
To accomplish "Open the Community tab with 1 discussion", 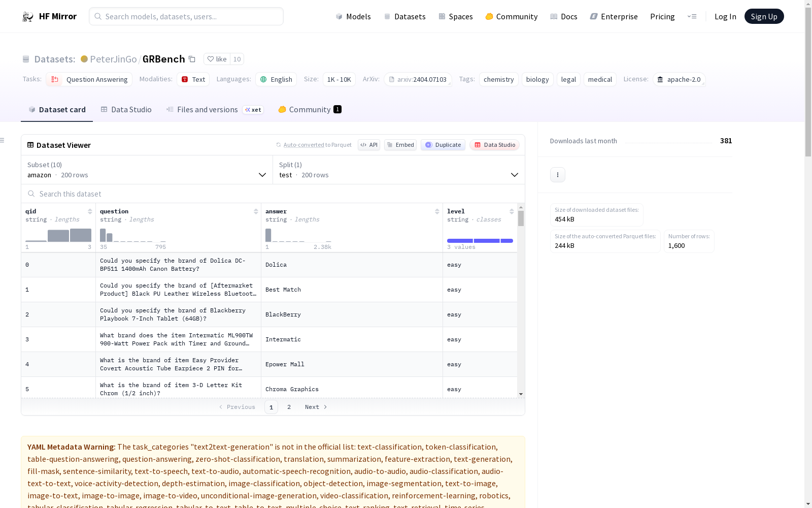I will [x=310, y=110].
